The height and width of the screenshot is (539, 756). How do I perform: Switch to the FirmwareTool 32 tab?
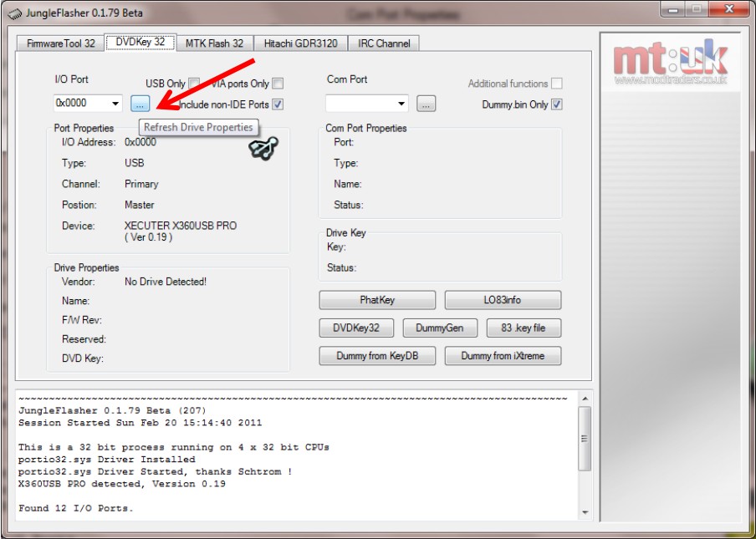click(x=61, y=43)
